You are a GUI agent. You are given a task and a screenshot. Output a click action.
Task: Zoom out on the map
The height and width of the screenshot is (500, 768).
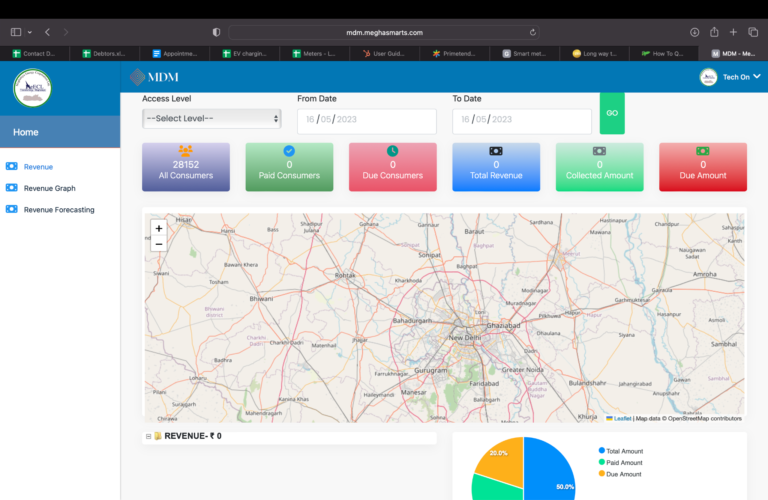[x=159, y=244]
